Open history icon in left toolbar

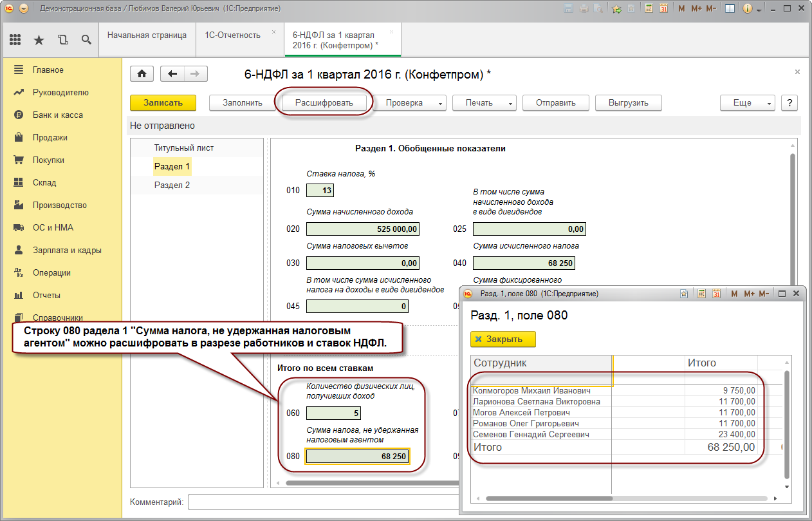click(62, 39)
